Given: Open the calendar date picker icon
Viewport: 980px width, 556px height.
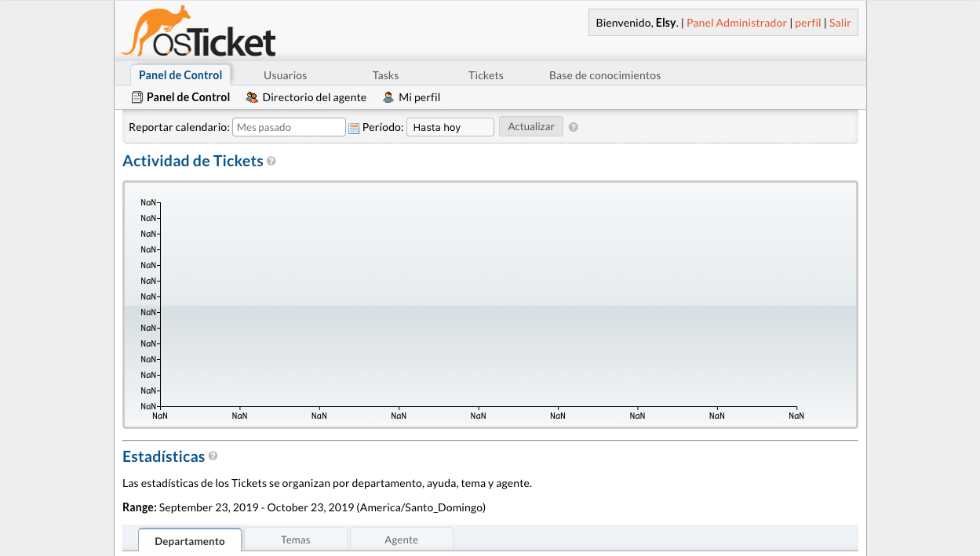Looking at the screenshot, I should pos(354,128).
